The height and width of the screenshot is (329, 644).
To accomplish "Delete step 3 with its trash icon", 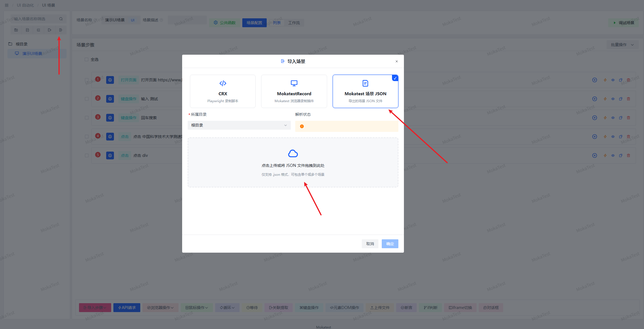I will click(x=628, y=118).
